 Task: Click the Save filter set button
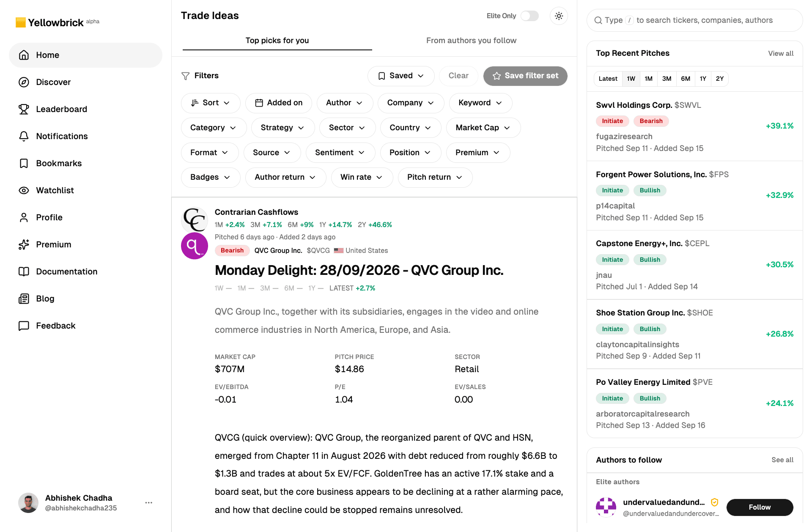pos(525,76)
